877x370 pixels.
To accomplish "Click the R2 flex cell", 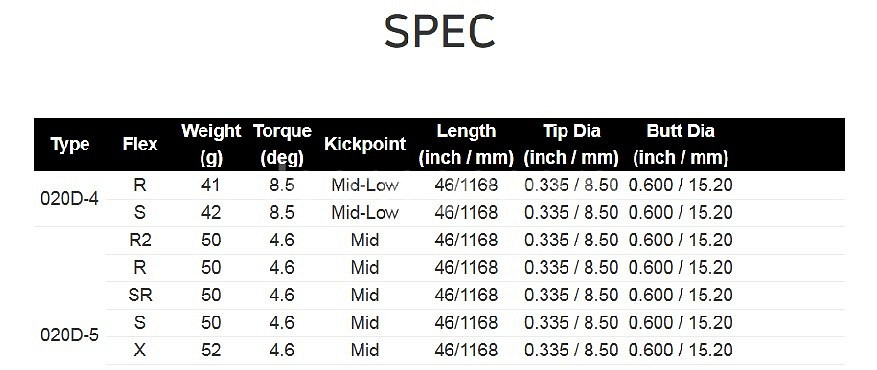I will (140, 240).
